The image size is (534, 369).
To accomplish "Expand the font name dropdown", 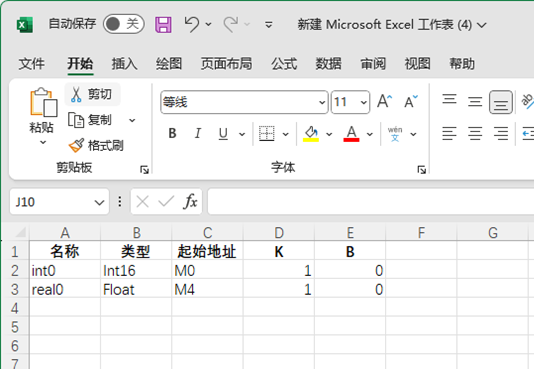I will (322, 102).
